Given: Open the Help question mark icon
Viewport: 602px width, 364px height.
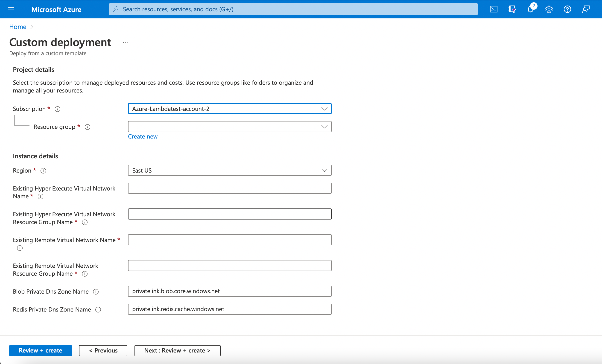Looking at the screenshot, I should pyautogui.click(x=567, y=9).
